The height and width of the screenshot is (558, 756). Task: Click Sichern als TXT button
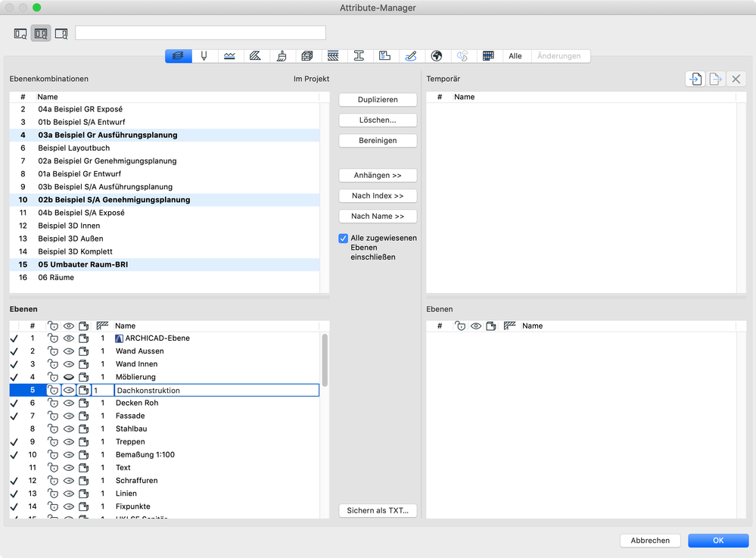[378, 510]
